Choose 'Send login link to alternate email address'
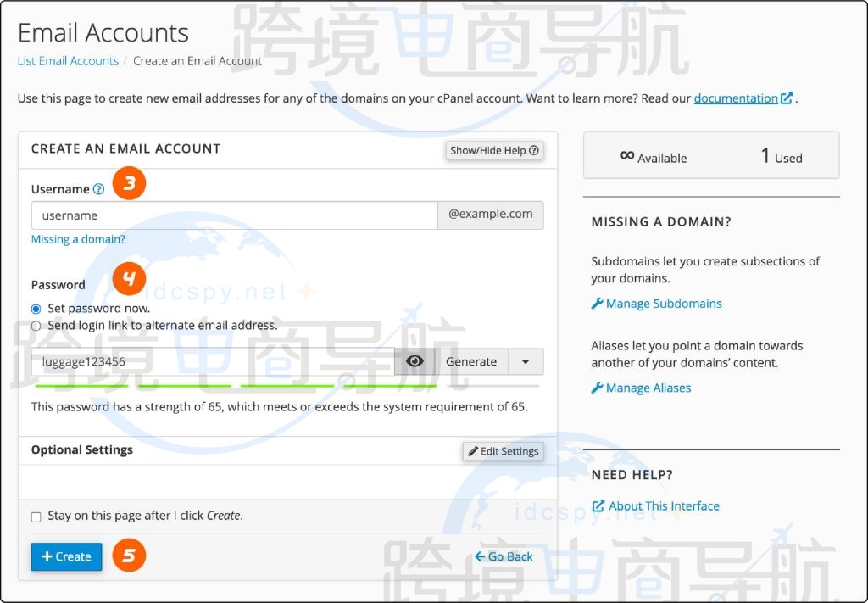Screen dimensions: 868x603 (x=36, y=326)
